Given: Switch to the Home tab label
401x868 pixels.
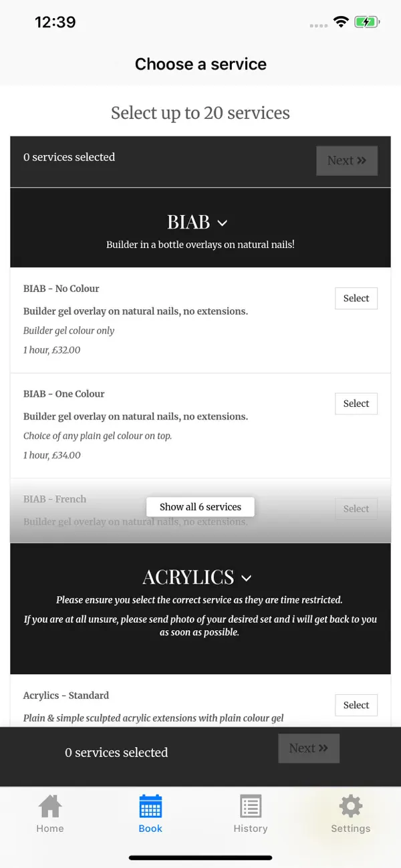Looking at the screenshot, I should (50, 829).
